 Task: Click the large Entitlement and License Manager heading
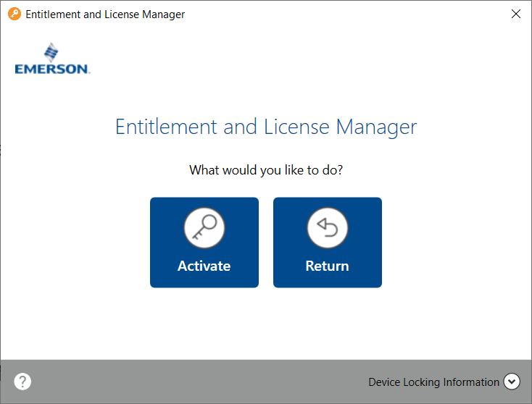pos(266,127)
